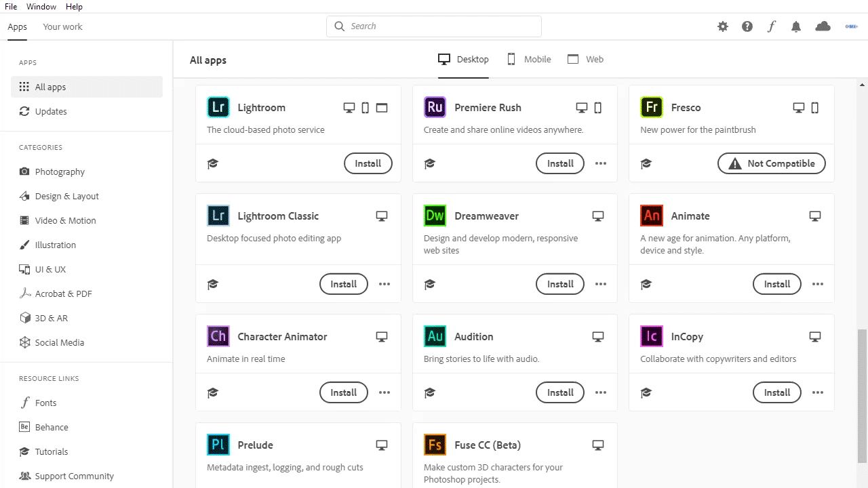
Task: Click the Character Animator app icon
Action: (x=218, y=337)
